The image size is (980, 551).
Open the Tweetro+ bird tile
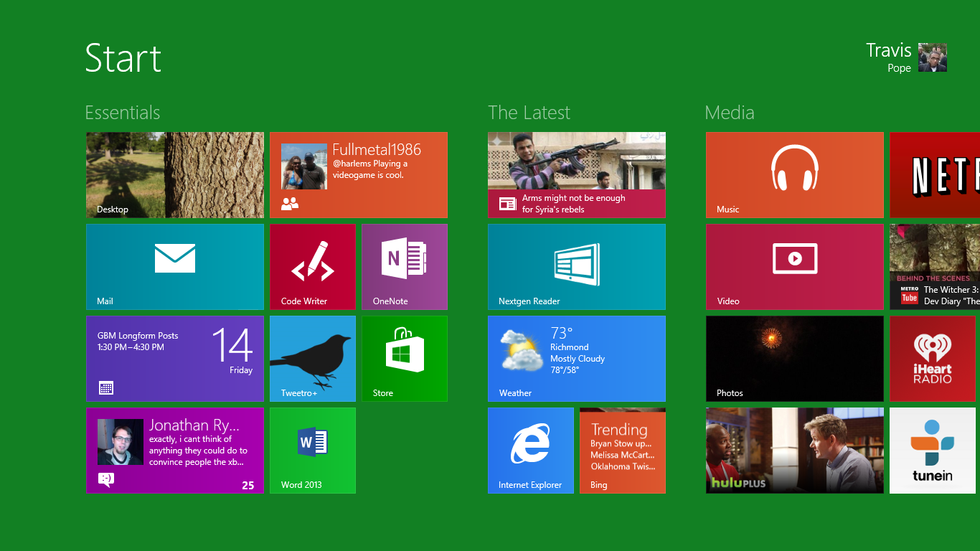313,359
